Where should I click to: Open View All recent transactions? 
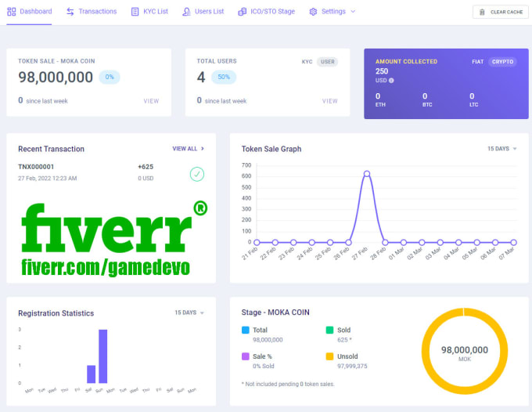189,149
